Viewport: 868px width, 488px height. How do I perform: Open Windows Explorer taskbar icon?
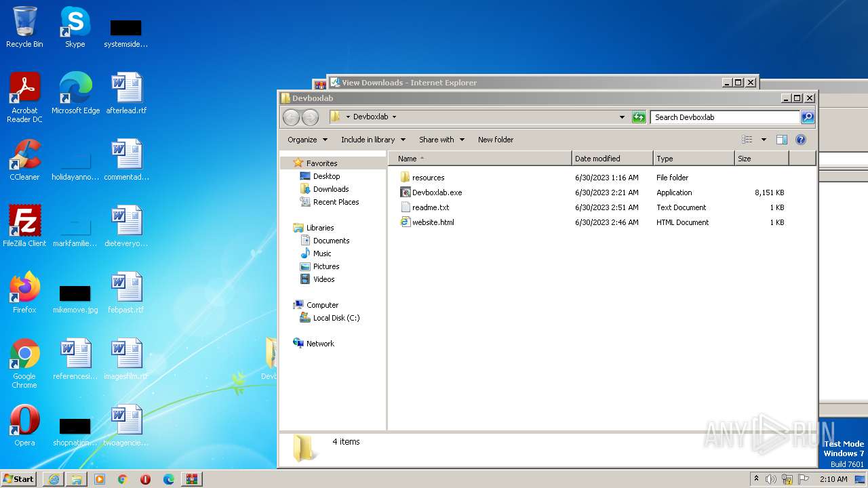(77, 479)
